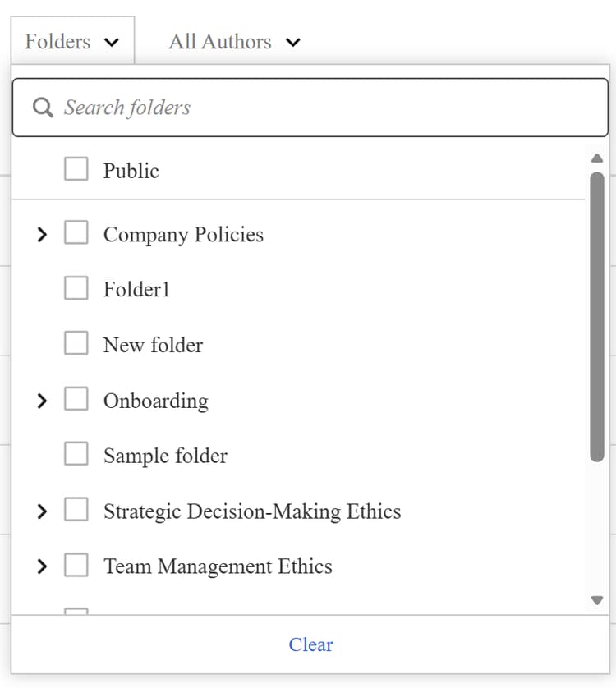Check the Sample folder checkbox

76,454
